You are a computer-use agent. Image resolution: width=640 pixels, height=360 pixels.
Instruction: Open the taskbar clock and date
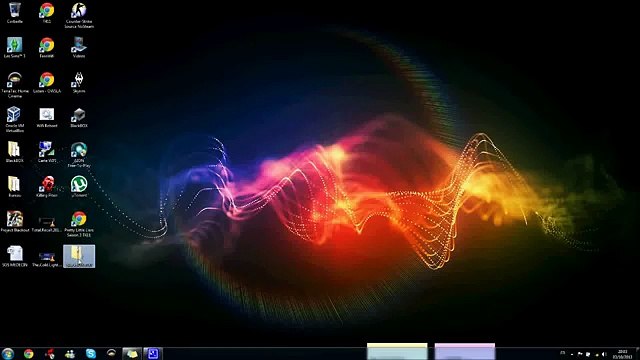click(622, 354)
